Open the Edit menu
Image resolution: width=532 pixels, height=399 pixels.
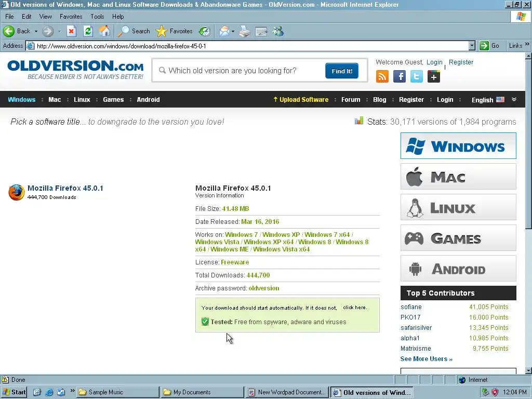click(26, 16)
